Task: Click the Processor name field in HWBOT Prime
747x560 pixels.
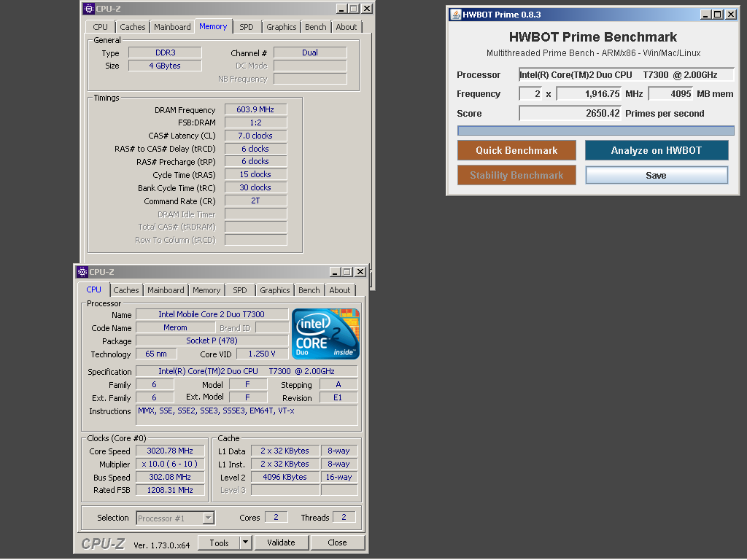Action: point(626,75)
